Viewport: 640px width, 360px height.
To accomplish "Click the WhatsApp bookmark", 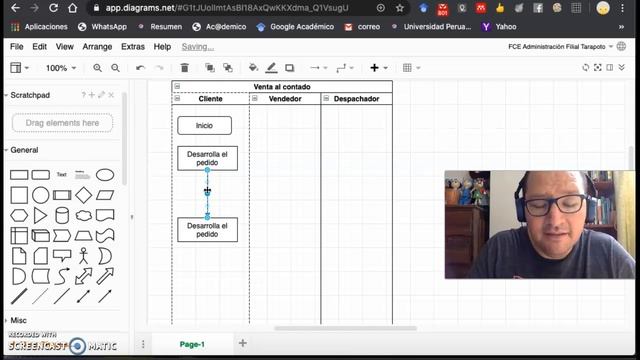I will [x=102, y=27].
